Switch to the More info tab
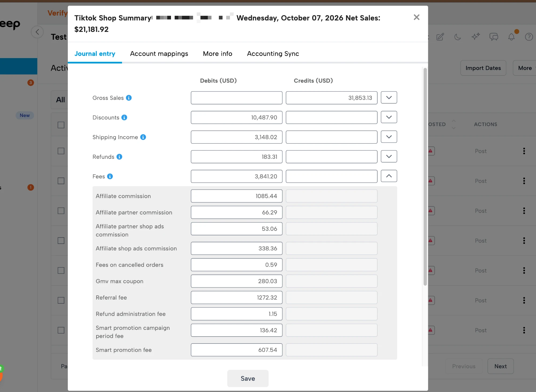 point(218,54)
